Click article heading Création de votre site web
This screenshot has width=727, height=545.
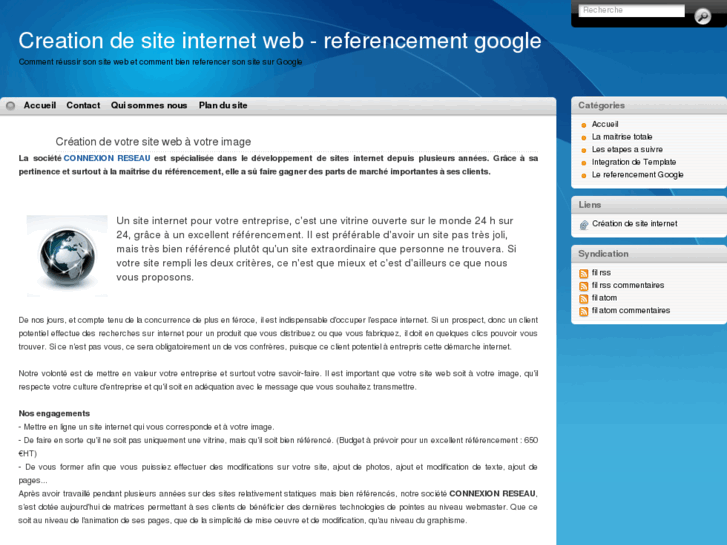coord(153,142)
